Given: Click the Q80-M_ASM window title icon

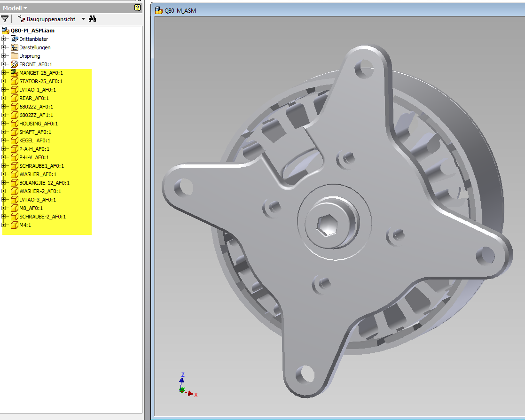Looking at the screenshot, I should point(159,10).
